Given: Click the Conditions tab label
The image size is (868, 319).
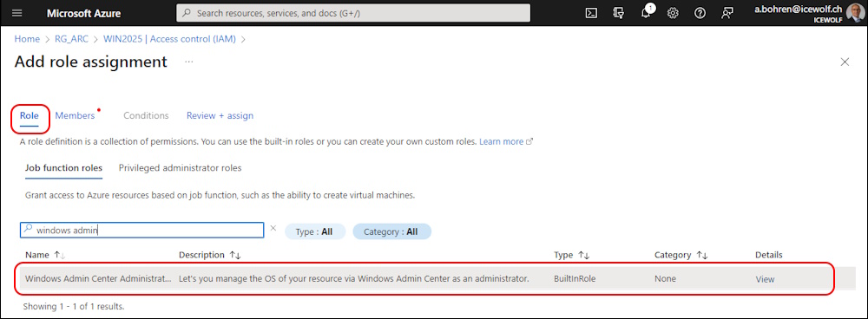Looking at the screenshot, I should coord(146,115).
